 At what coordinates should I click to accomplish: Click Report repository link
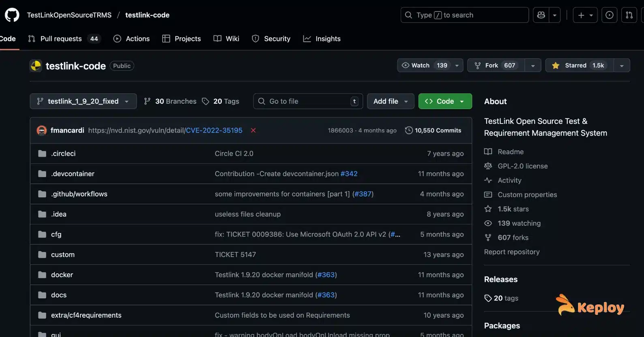[x=511, y=252]
